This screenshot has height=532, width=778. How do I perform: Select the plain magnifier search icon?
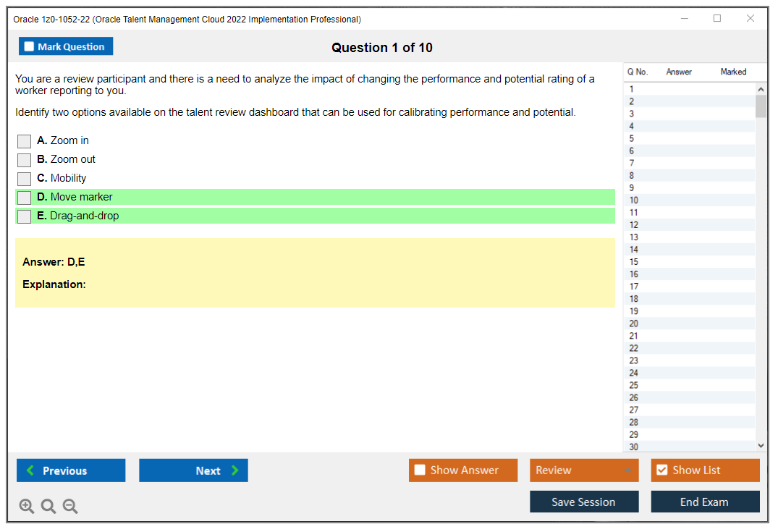(x=48, y=506)
